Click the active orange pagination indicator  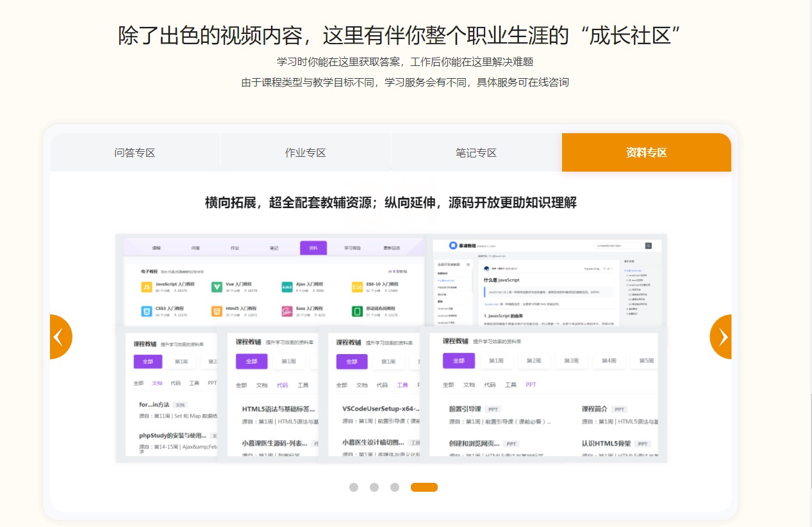click(x=424, y=487)
